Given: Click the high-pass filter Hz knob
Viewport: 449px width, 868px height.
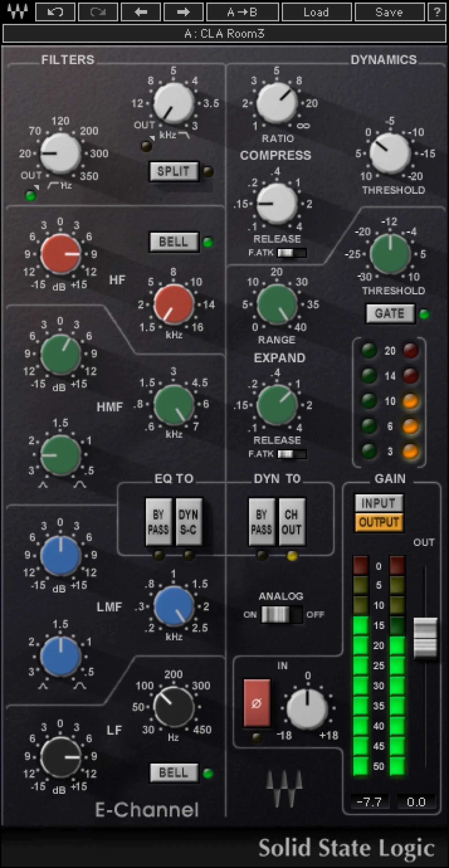Looking at the screenshot, I should (61, 153).
